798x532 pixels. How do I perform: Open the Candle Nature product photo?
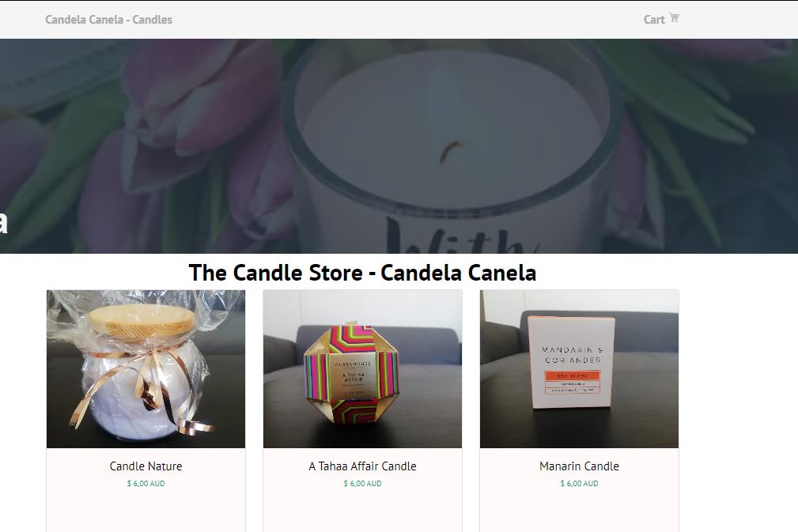146,368
